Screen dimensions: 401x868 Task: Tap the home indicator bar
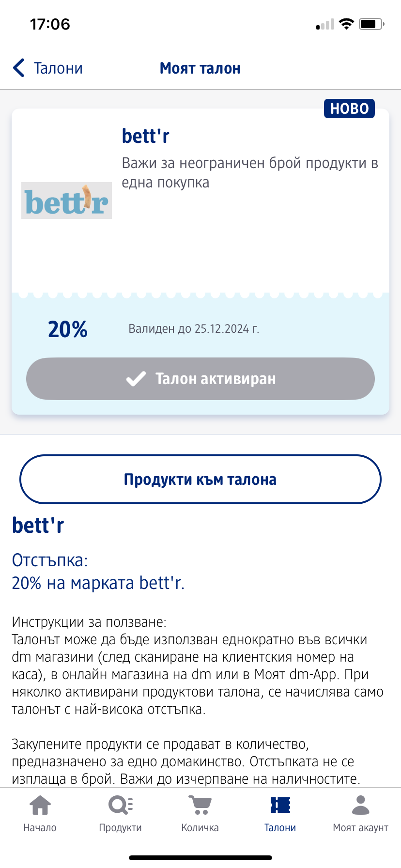coord(200,858)
